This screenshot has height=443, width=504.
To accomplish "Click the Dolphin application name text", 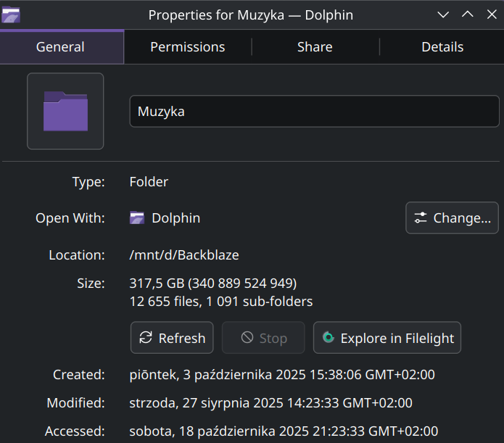I will (x=175, y=218).
